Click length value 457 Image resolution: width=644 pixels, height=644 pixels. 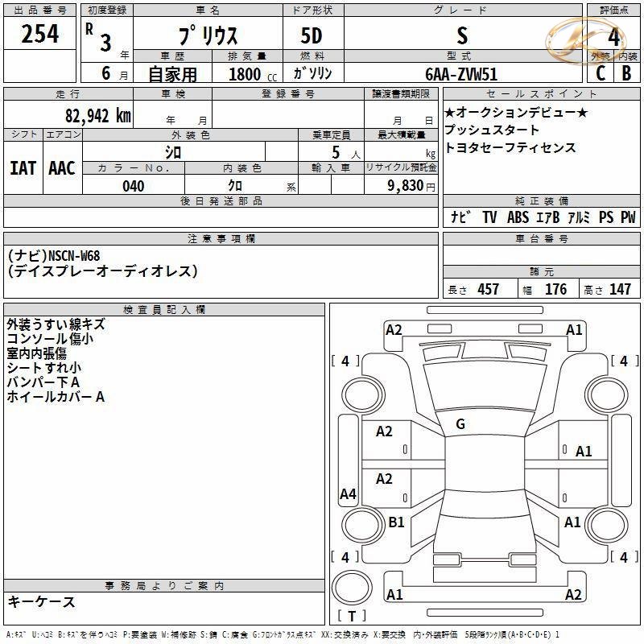(x=488, y=290)
